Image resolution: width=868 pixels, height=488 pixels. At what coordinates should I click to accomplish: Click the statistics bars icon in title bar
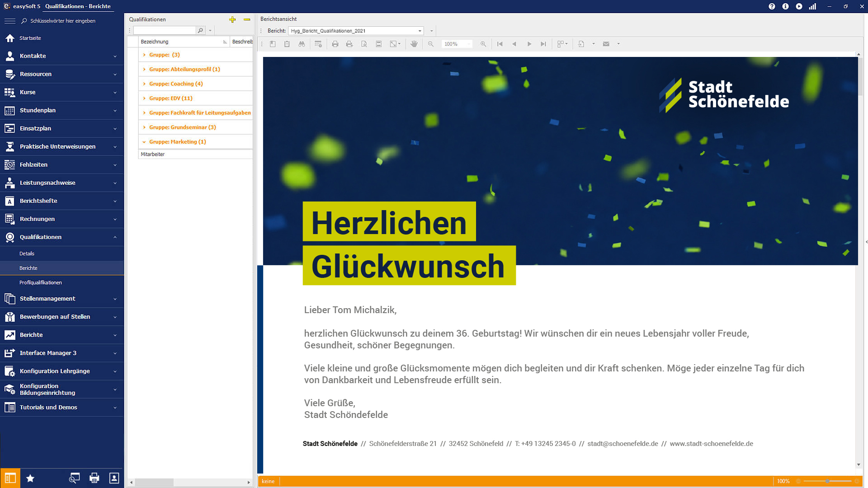813,6
